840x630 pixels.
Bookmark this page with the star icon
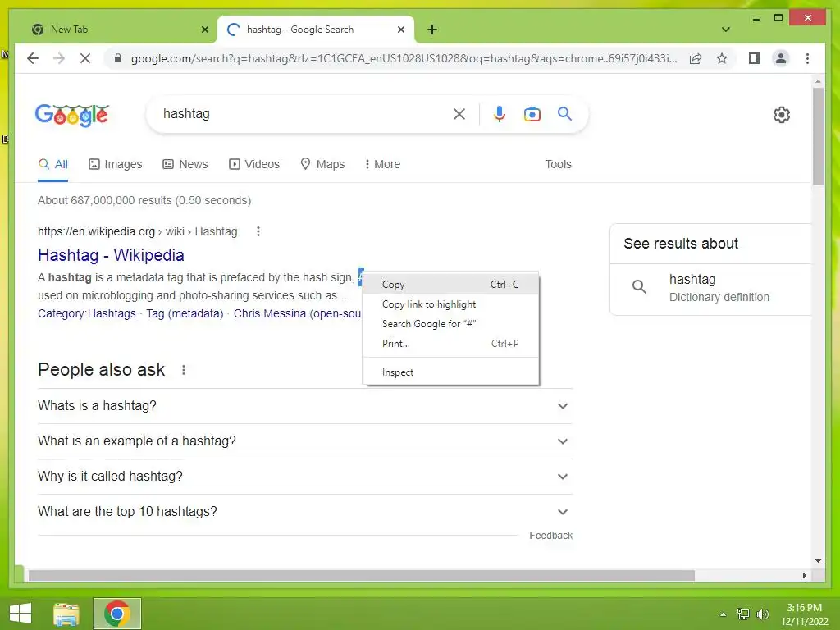pos(722,58)
